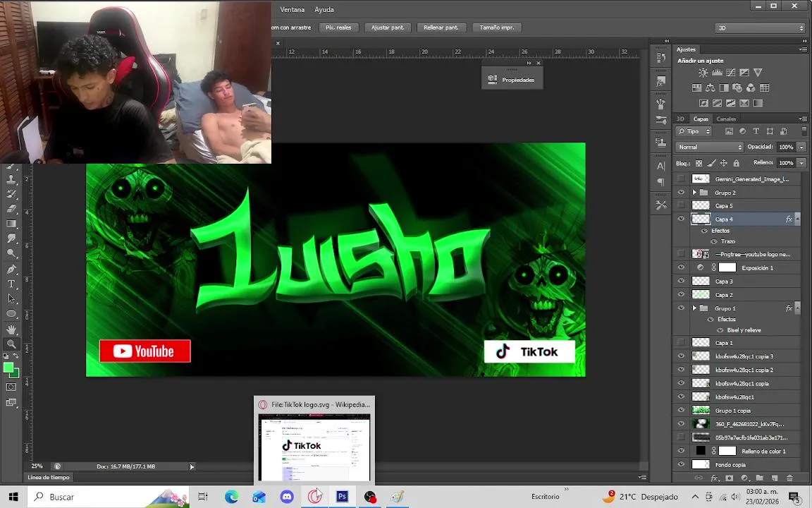Add Exposure adjustment icon
The width and height of the screenshot is (812, 508).
(x=744, y=73)
